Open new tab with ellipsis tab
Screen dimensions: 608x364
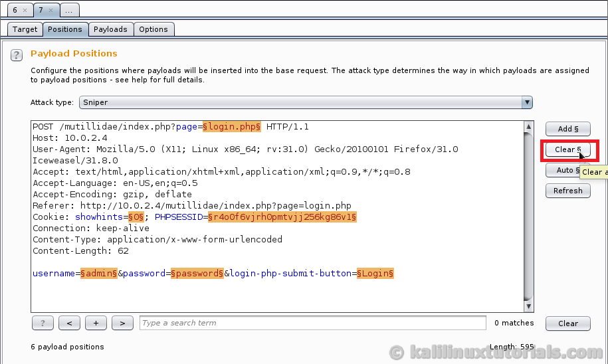69,11
